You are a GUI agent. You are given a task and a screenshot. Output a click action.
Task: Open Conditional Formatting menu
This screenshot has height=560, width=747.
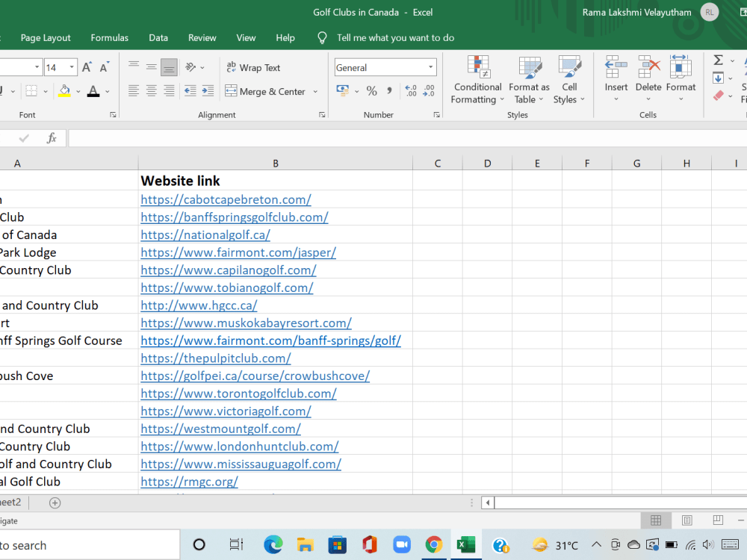click(x=477, y=80)
